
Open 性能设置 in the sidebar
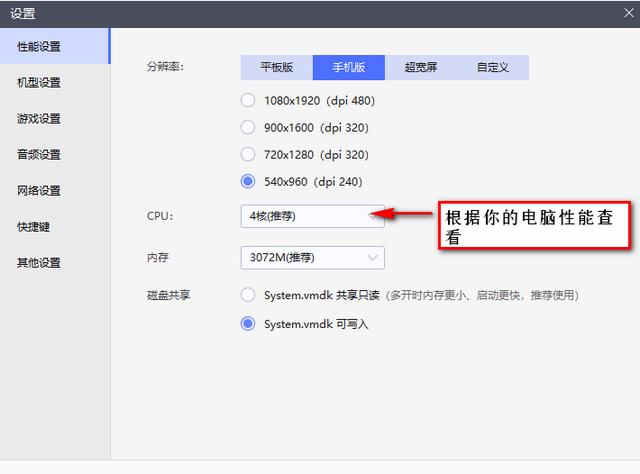point(40,47)
